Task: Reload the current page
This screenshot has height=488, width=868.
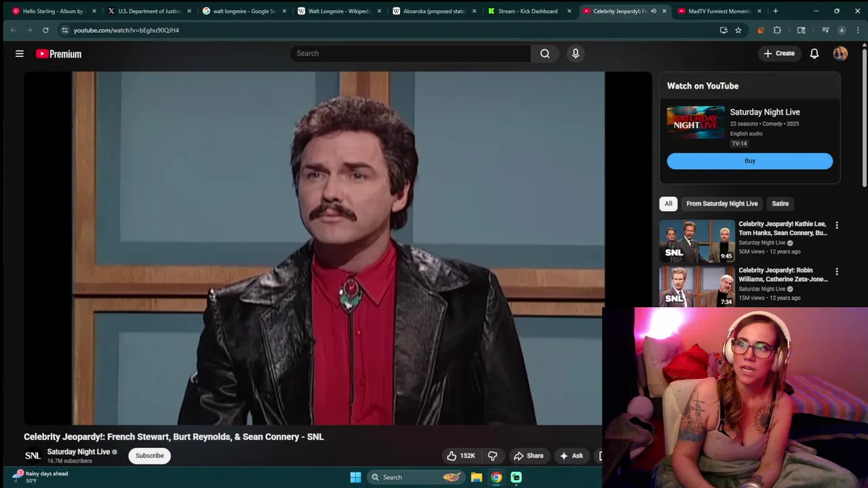Action: pos(45,30)
